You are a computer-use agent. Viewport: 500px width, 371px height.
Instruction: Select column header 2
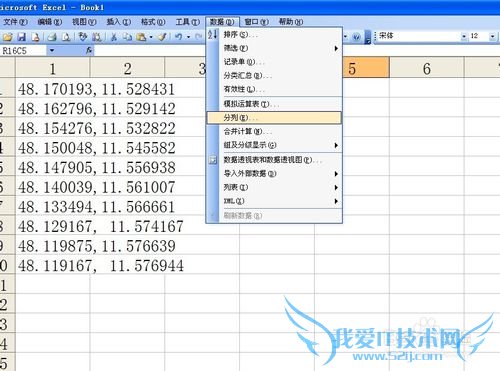[x=127, y=68]
